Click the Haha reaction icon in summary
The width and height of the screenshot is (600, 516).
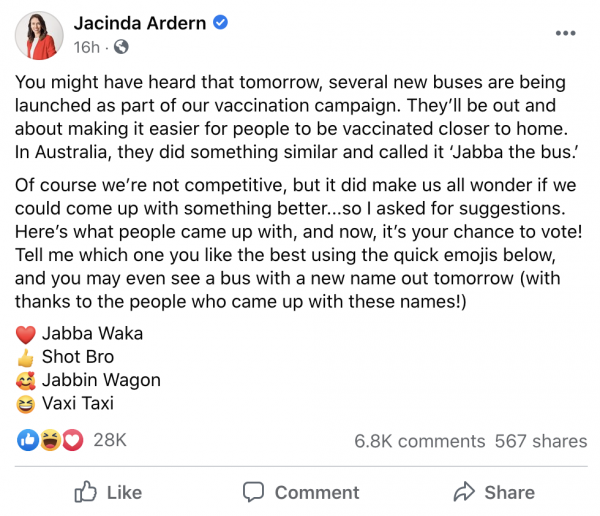pyautogui.click(x=50, y=440)
